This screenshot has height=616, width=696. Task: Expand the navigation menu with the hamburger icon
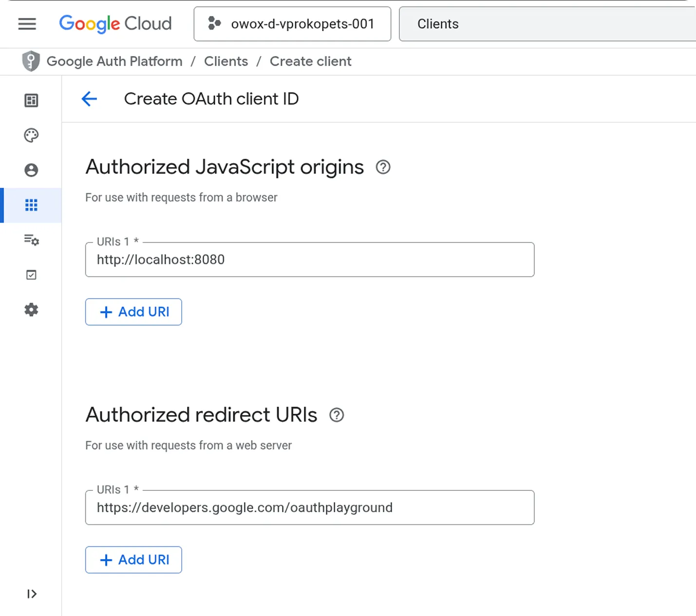[x=27, y=24]
